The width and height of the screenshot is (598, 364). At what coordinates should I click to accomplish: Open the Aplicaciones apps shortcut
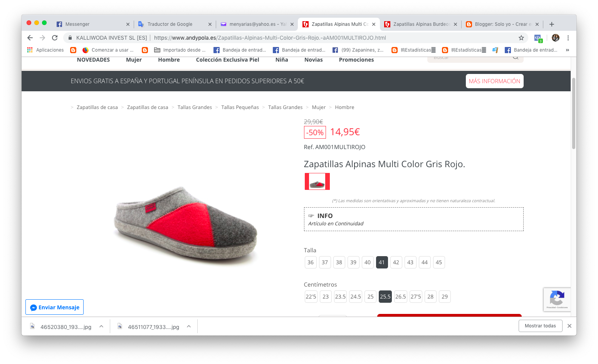[45, 50]
